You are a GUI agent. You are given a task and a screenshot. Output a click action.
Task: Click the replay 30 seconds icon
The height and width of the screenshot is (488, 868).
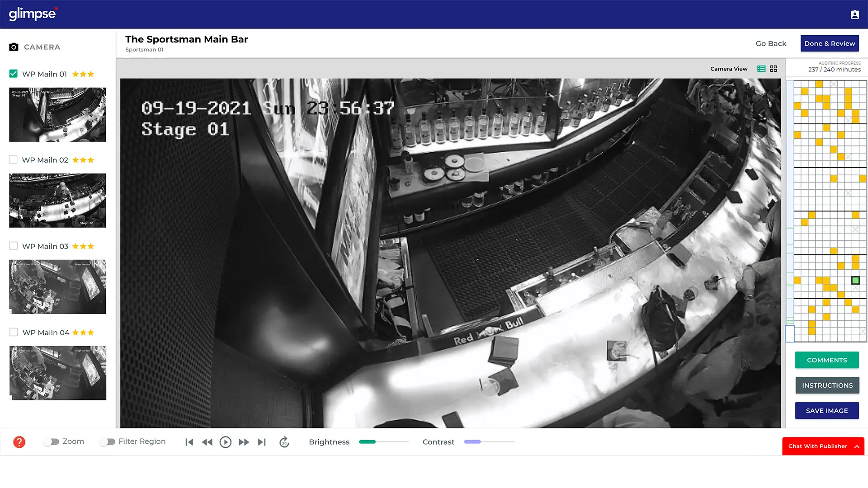coord(284,442)
